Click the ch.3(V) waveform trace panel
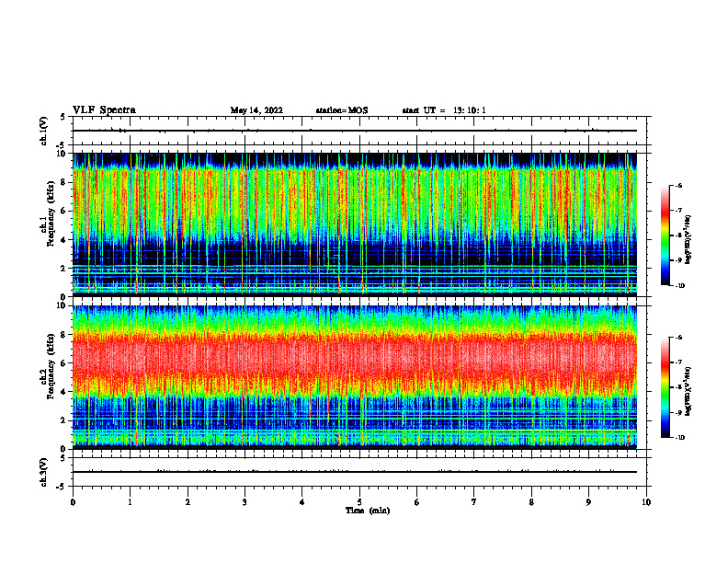The image size is (728, 563). click(359, 472)
